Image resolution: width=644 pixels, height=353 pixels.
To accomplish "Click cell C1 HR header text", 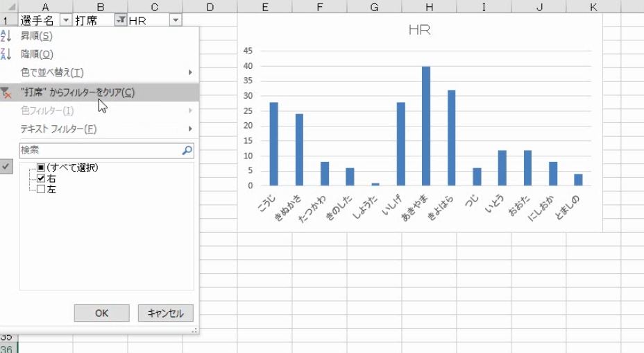I will 137,21.
